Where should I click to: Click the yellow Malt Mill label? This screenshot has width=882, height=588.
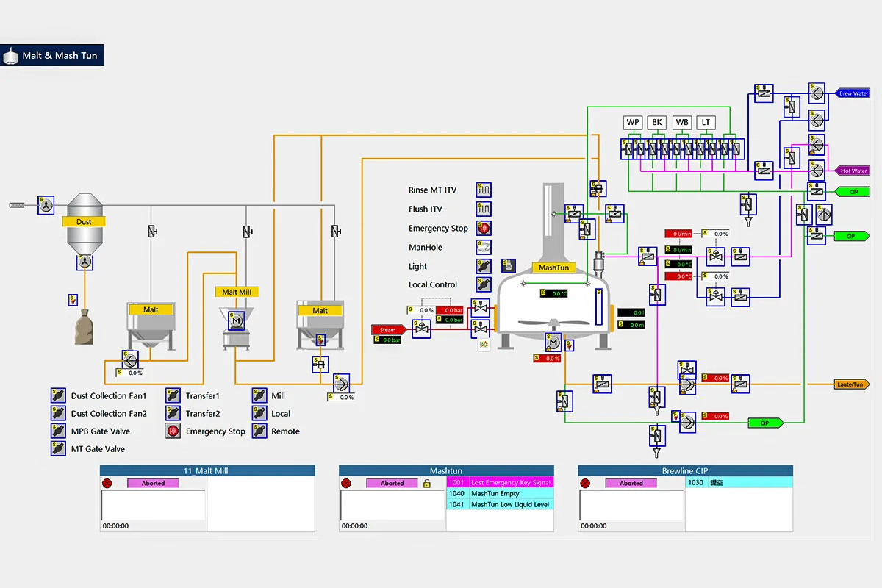click(x=237, y=292)
